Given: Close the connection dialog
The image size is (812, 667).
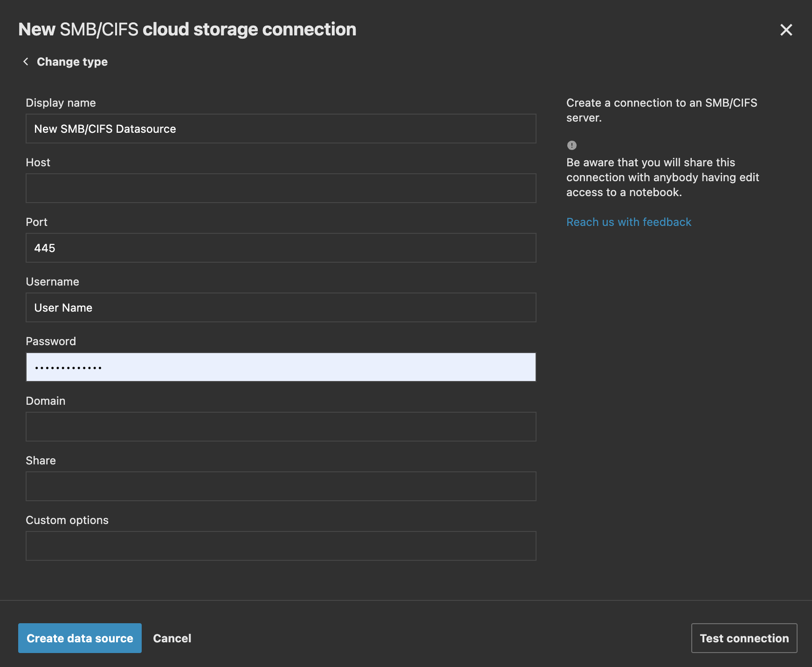Looking at the screenshot, I should click(786, 29).
